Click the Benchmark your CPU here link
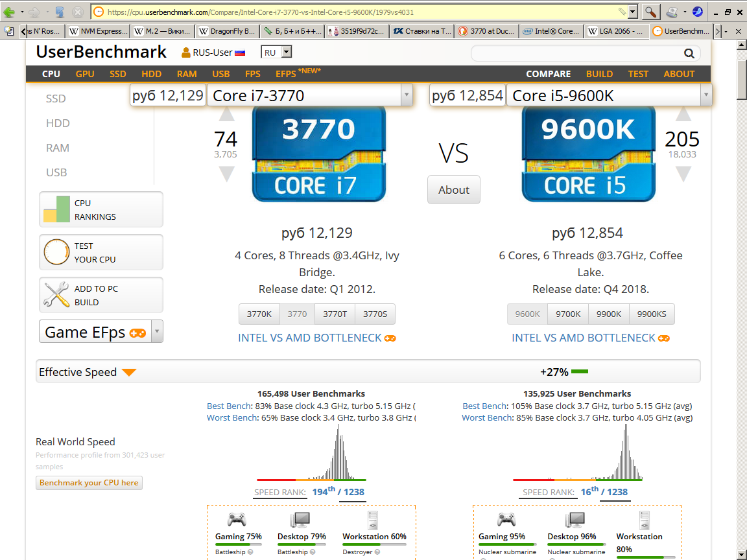The height and width of the screenshot is (560, 747). [x=89, y=483]
